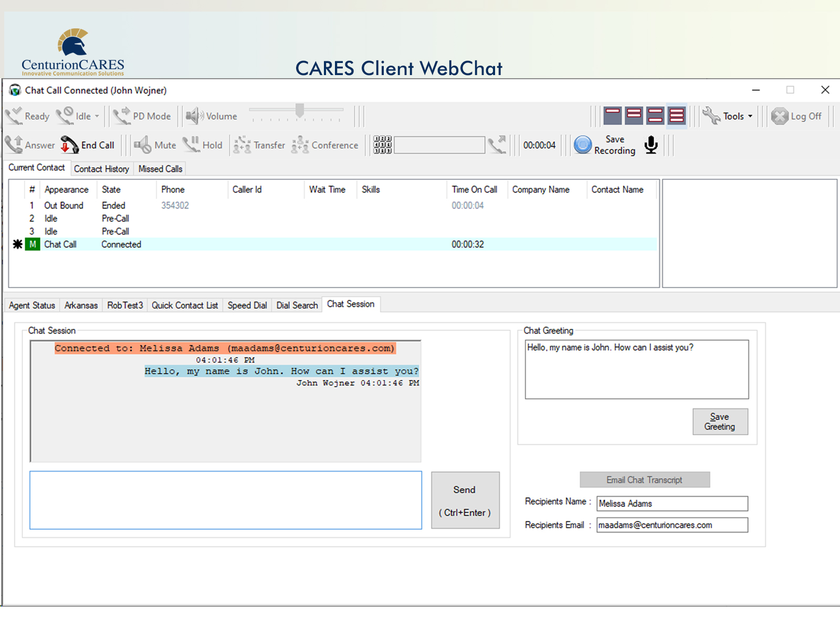Screen dimensions: 840x630
Task: Adjust the Volume slider handle
Action: (x=300, y=111)
